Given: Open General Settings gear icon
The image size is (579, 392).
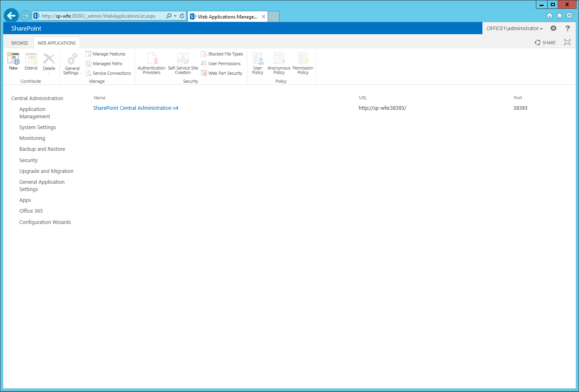Looking at the screenshot, I should pyautogui.click(x=72, y=59).
